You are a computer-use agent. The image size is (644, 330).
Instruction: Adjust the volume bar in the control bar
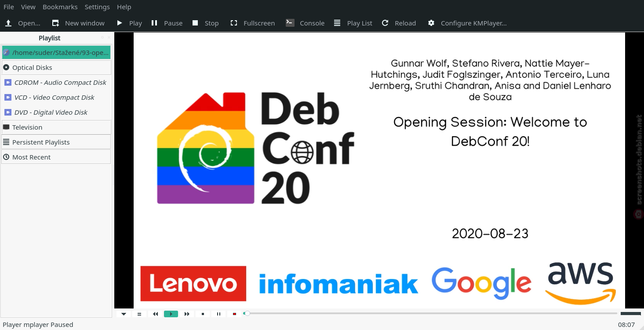tap(631, 314)
